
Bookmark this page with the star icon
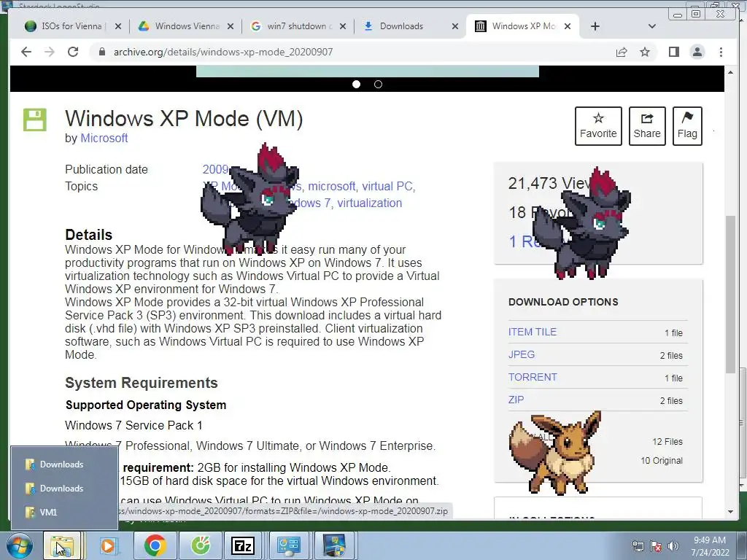click(x=645, y=52)
